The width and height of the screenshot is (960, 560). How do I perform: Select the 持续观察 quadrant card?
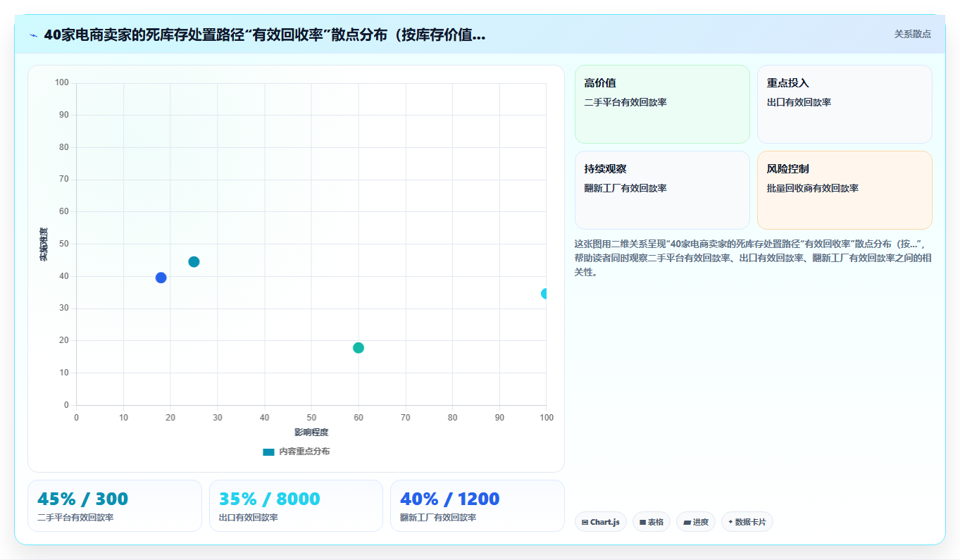[662, 190]
